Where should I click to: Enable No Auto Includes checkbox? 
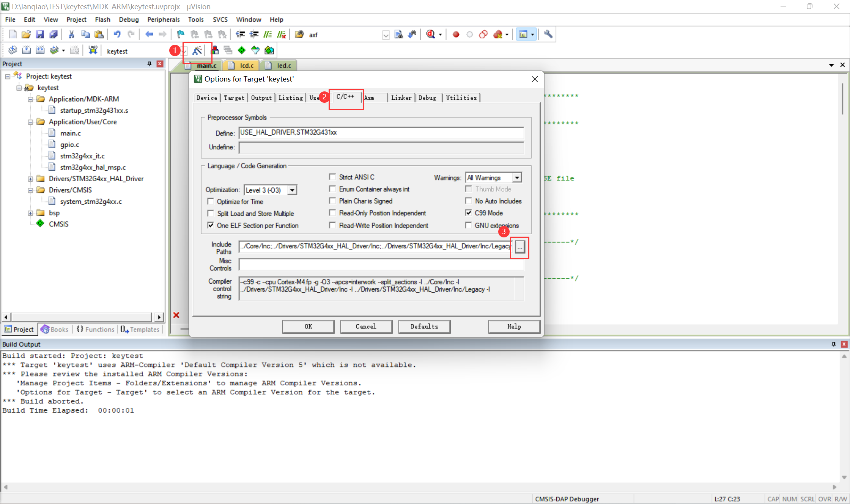click(469, 201)
